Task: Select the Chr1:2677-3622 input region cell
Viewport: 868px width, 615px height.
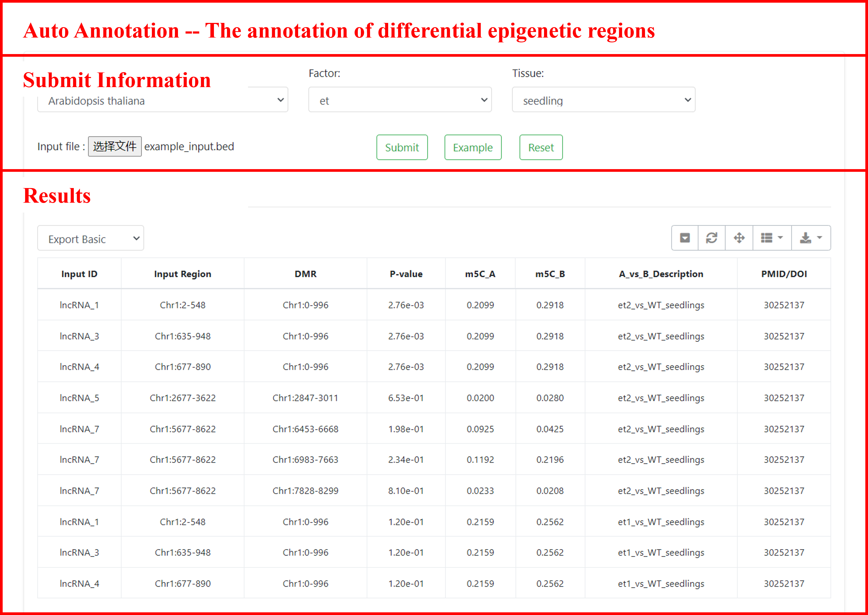Action: point(182,398)
